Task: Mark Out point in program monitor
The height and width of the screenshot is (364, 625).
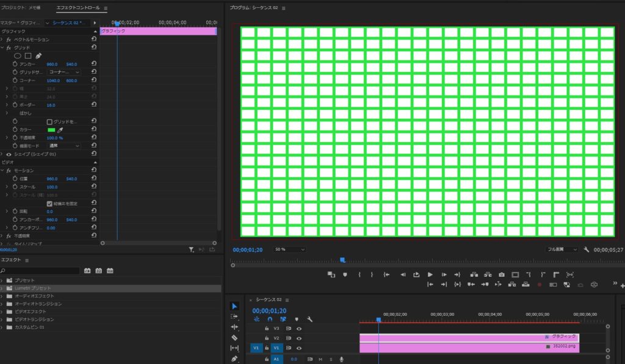Action: [x=372, y=274]
